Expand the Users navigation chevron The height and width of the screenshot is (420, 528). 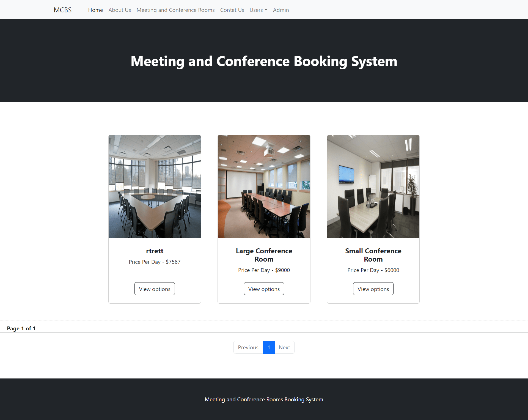click(x=266, y=10)
